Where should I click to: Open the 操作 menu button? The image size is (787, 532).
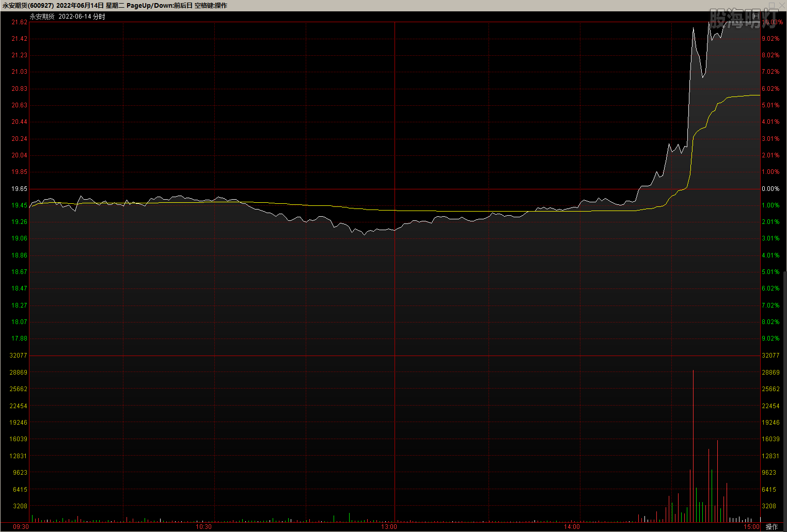click(x=772, y=527)
